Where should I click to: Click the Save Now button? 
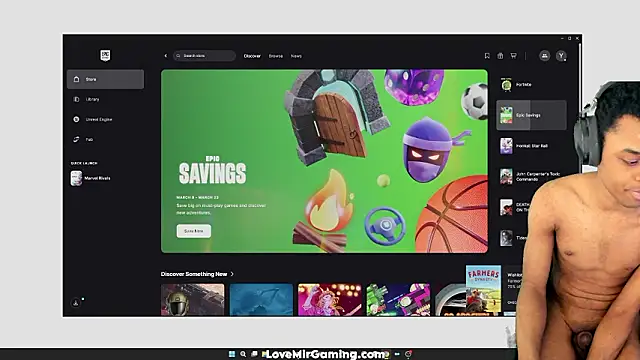tap(194, 231)
